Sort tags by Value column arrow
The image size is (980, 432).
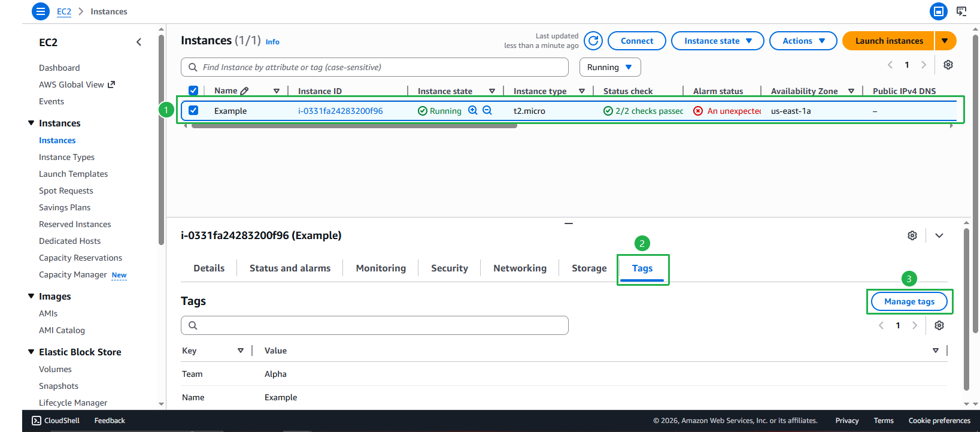click(x=936, y=351)
